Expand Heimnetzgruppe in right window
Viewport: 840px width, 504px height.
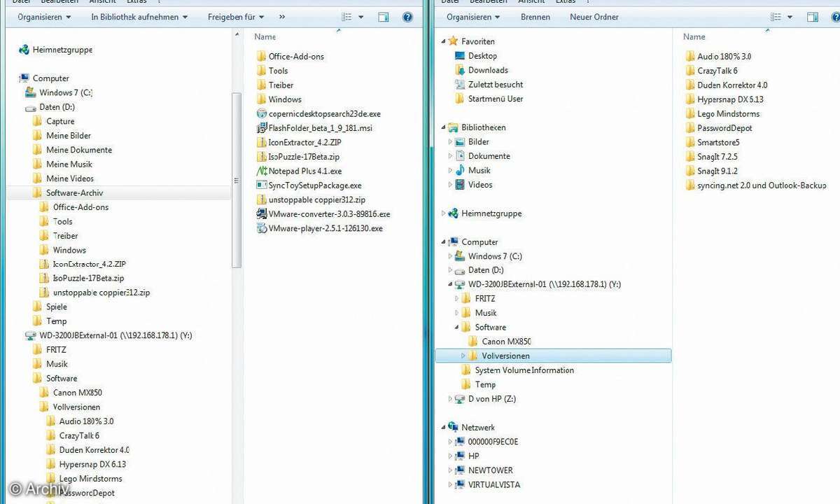tap(443, 213)
